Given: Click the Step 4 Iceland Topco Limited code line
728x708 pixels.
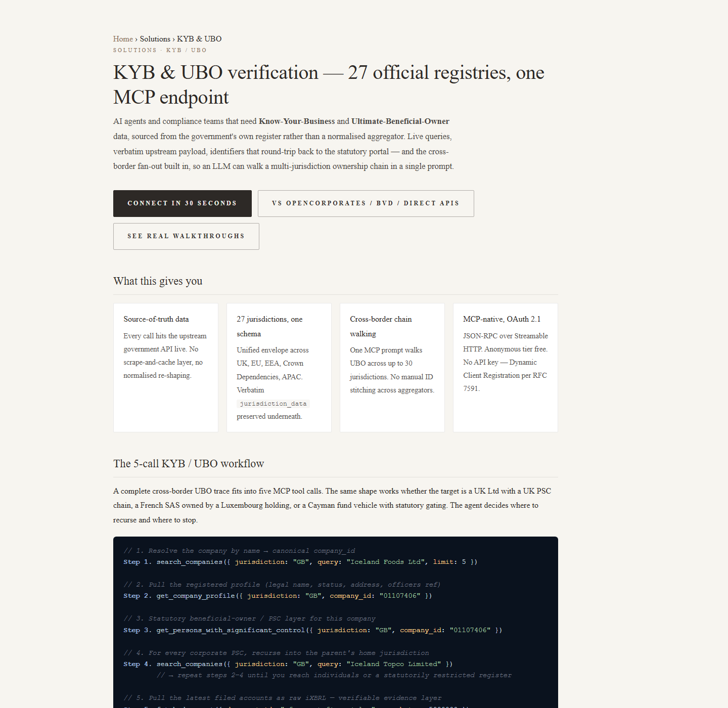Looking at the screenshot, I should point(288,664).
